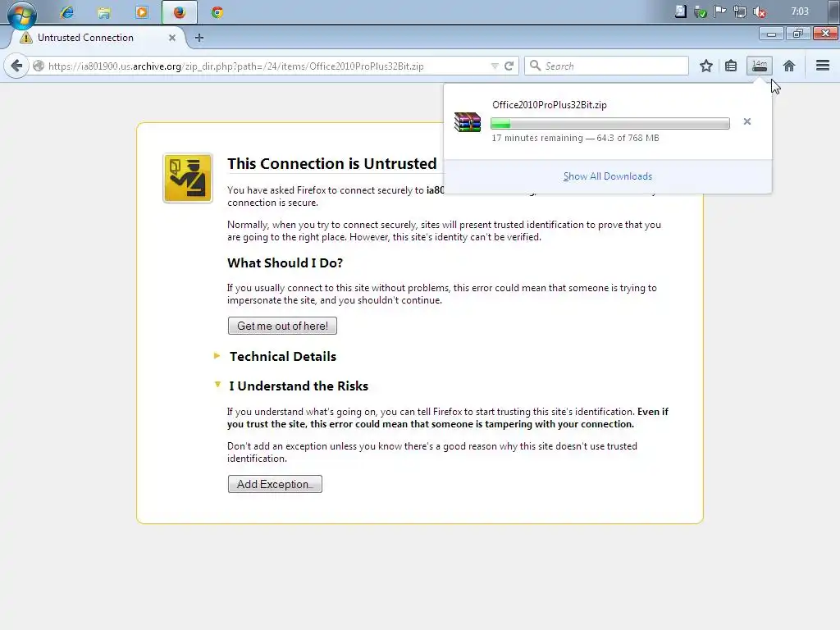
Task: Reload the current page
Action: [509, 66]
